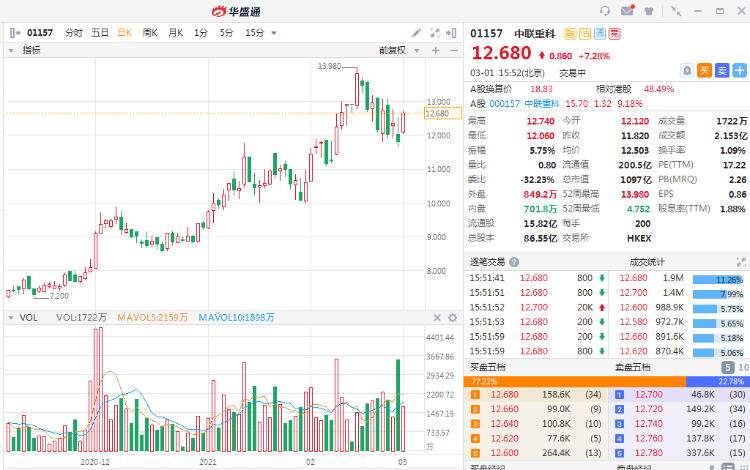Click the 融 margin badge
Viewport: 750px width, 470px height.
coord(570,33)
